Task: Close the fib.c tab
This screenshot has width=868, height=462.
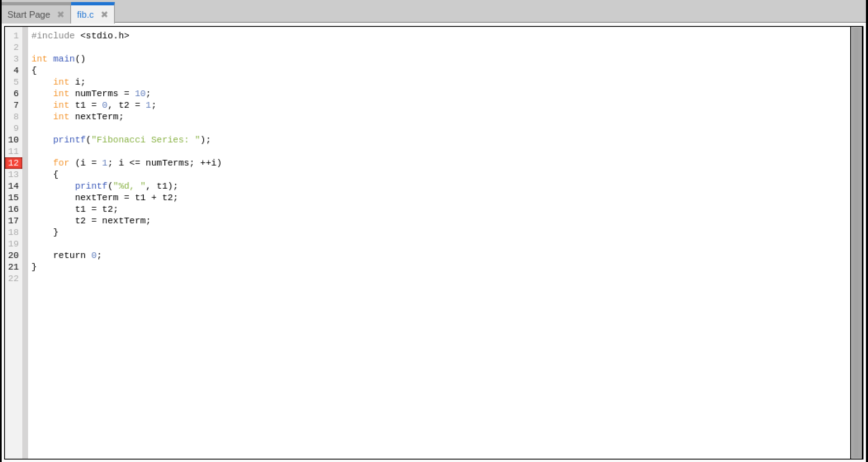Action: click(104, 14)
